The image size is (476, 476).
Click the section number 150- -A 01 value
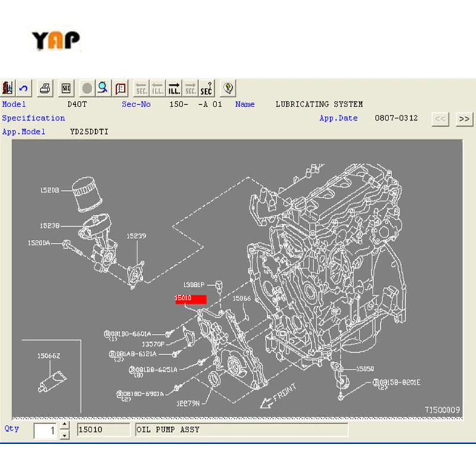pyautogui.click(x=196, y=105)
